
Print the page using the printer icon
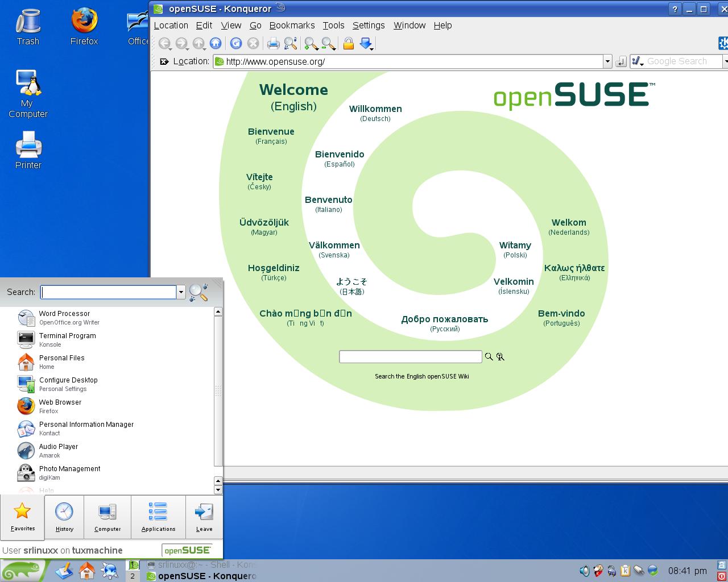tap(274, 43)
